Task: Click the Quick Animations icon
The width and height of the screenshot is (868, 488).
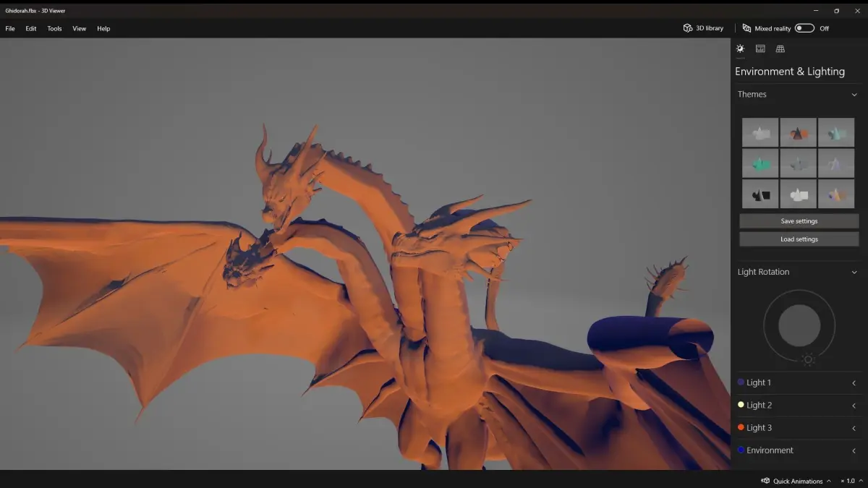Action: 765,481
